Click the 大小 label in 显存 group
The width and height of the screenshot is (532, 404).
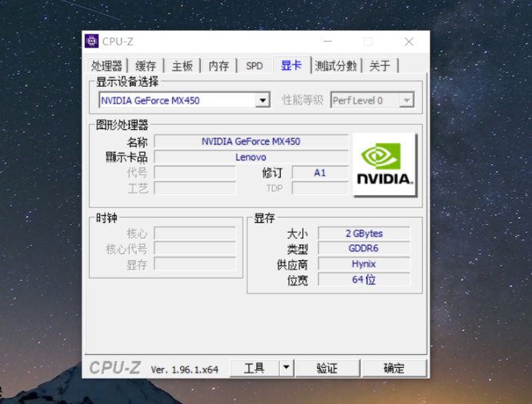(x=298, y=233)
